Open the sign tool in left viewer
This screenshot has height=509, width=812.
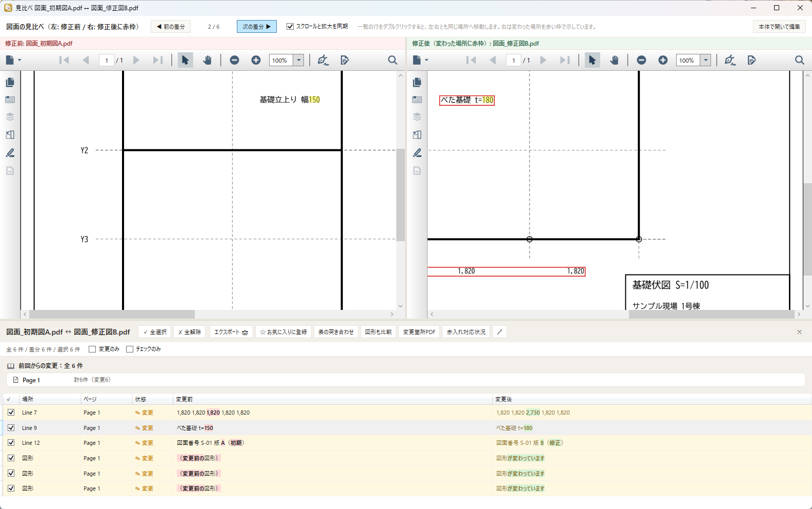(x=323, y=60)
